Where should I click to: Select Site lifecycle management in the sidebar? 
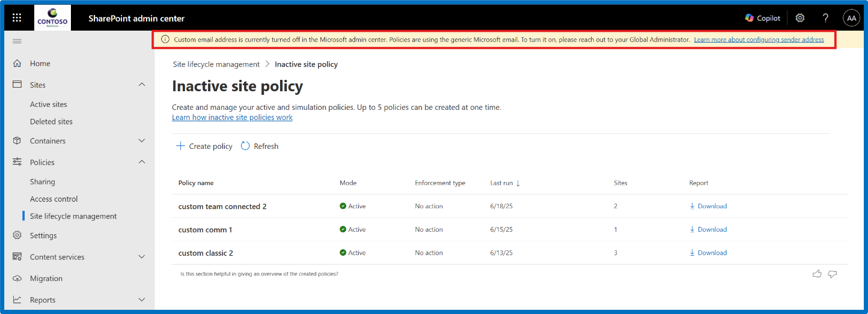[x=73, y=216]
